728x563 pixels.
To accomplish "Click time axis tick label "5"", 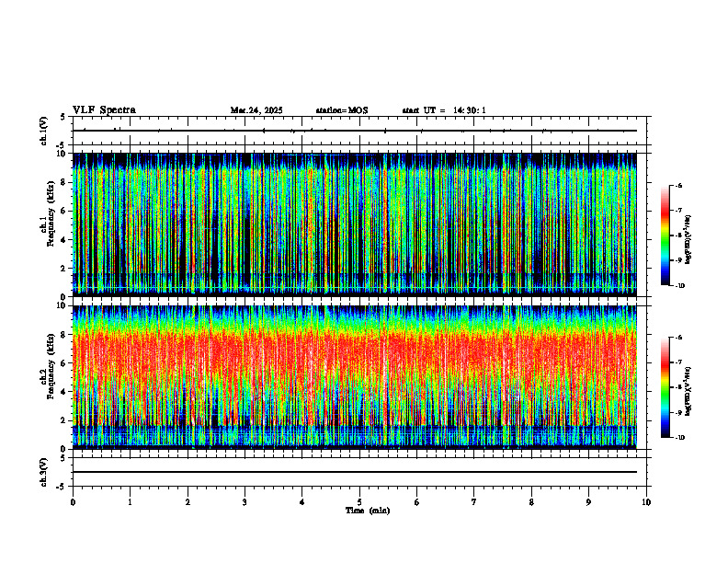I will (x=359, y=502).
